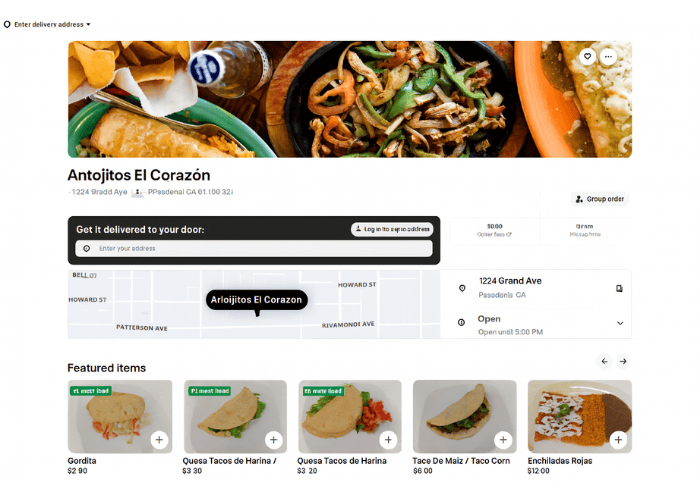Open the Enchiladas Rojas item image
700x500 pixels.
click(579, 417)
